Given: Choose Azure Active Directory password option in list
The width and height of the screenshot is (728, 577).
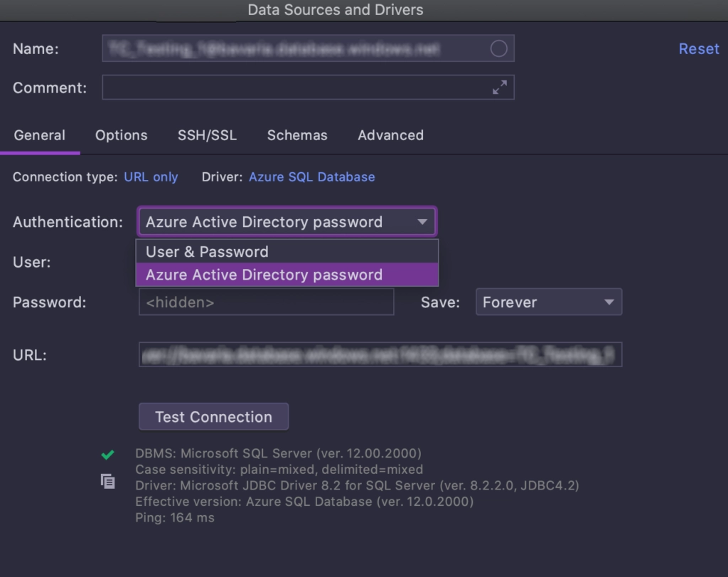Looking at the screenshot, I should pos(287,275).
